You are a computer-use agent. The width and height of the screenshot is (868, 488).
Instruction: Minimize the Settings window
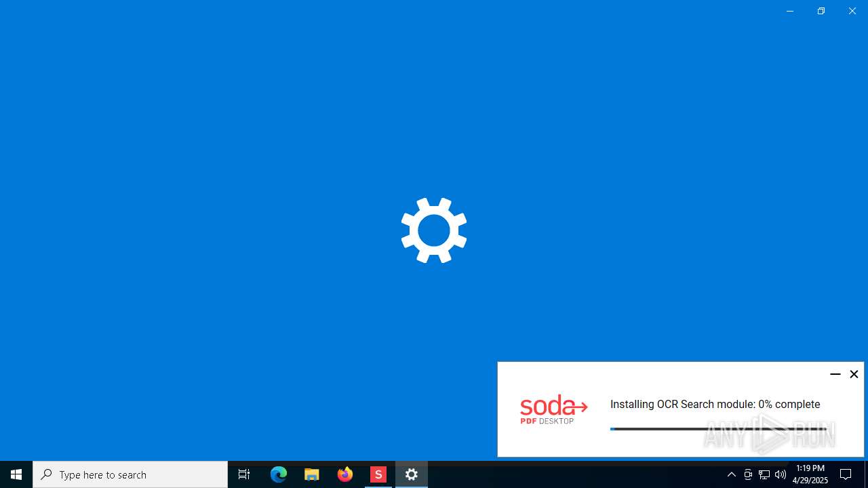(790, 11)
